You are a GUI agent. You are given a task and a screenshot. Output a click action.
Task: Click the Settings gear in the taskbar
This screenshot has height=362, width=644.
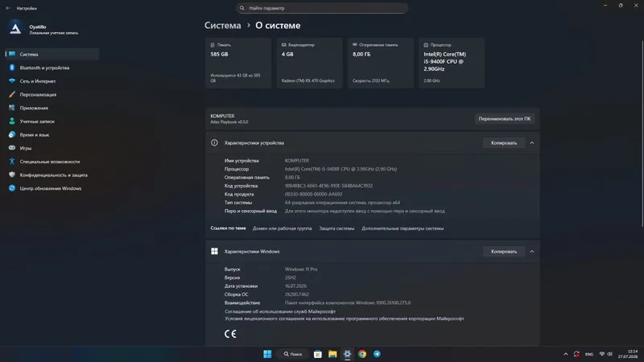tap(347, 354)
